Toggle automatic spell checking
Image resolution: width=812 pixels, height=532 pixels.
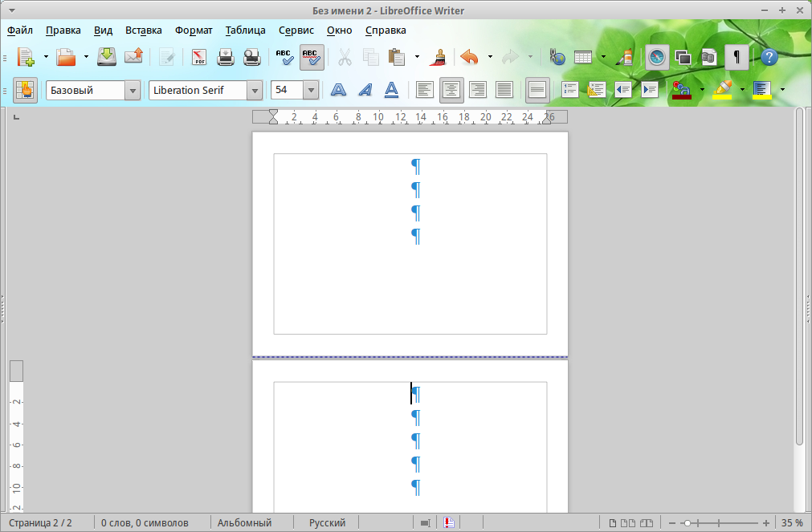point(312,57)
